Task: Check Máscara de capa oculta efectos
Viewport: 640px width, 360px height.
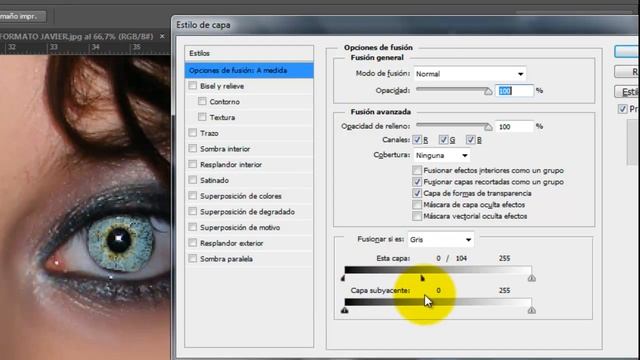Action: tap(417, 204)
